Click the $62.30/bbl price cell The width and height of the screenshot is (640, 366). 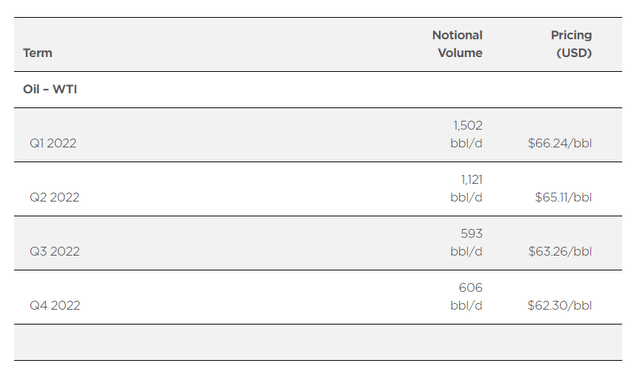560,306
